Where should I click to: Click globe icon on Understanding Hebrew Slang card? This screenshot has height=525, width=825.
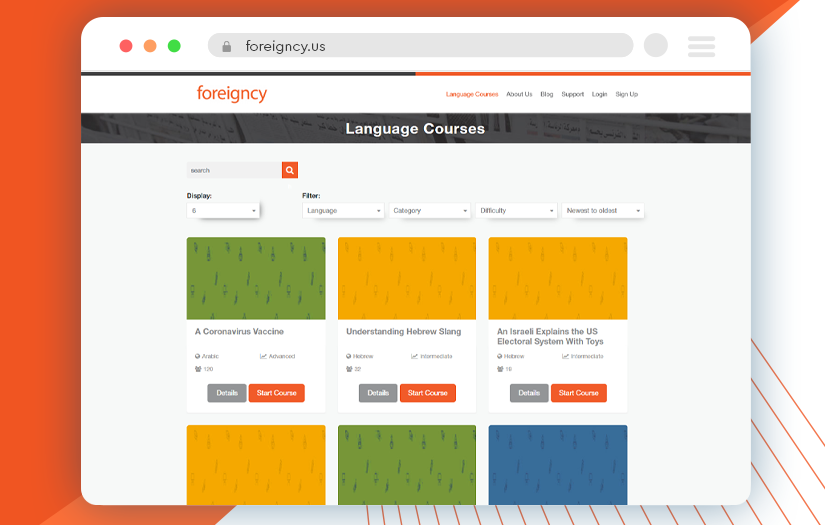[x=349, y=356]
